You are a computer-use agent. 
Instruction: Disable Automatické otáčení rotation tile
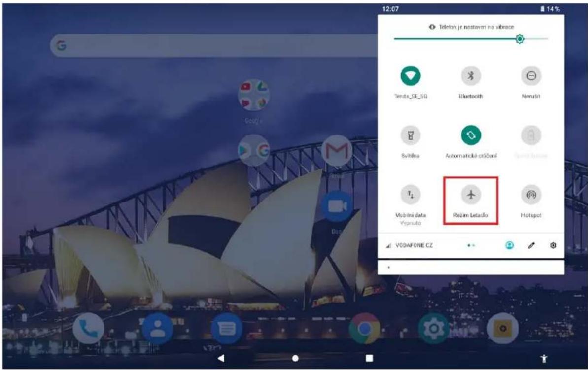point(471,135)
